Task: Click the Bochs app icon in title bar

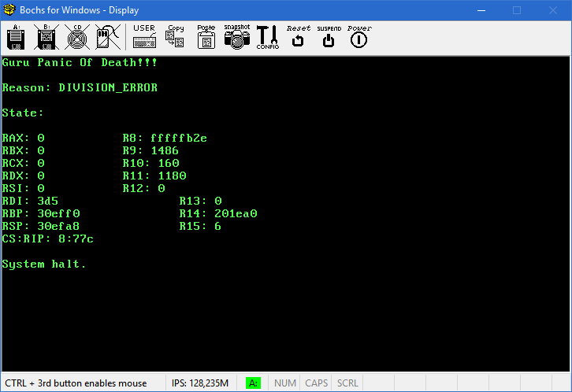Action: point(9,9)
